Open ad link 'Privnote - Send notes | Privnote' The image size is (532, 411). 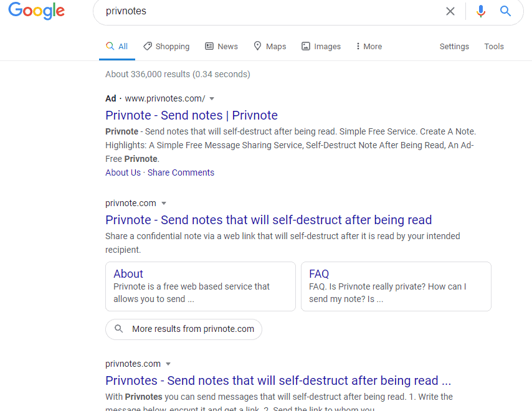click(x=191, y=115)
